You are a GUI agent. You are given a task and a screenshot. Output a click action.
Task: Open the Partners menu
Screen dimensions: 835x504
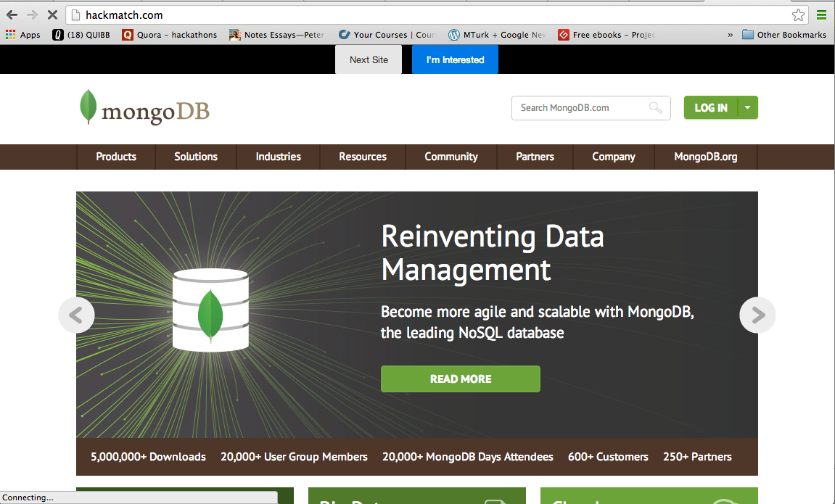(535, 157)
